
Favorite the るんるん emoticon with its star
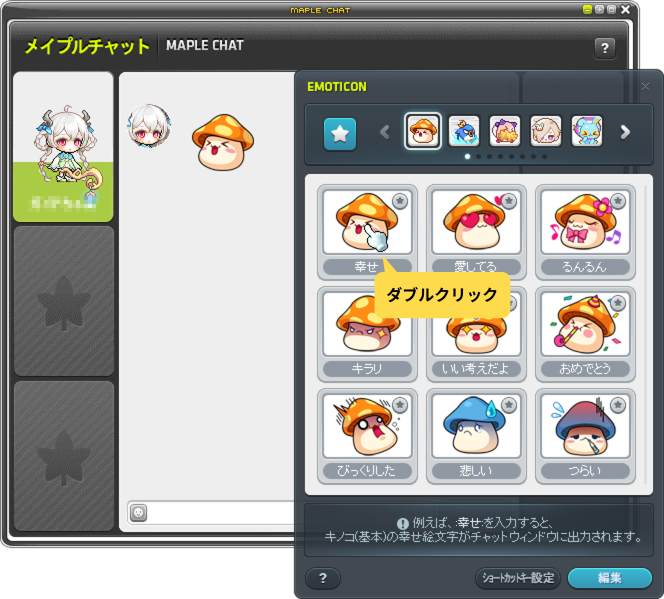click(618, 201)
